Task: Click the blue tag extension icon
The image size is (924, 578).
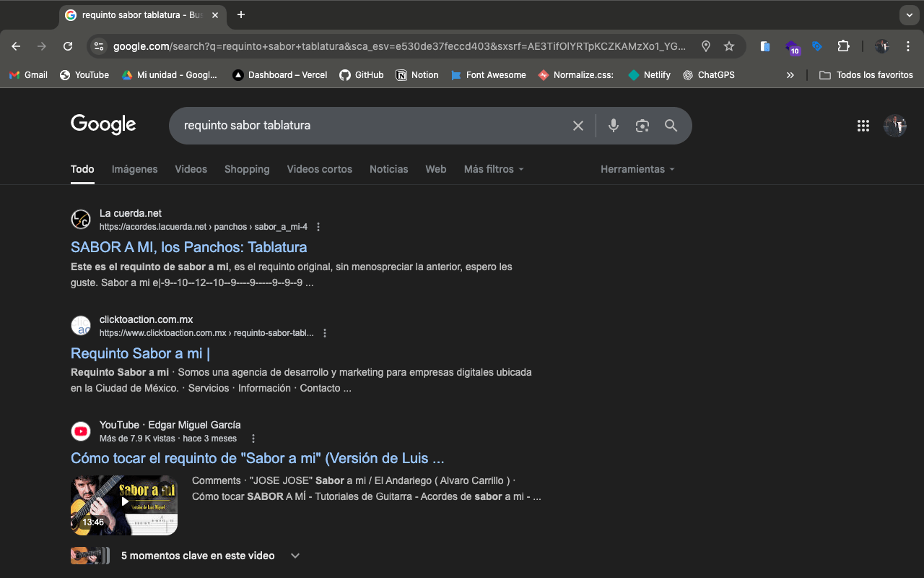Action: pos(817,46)
